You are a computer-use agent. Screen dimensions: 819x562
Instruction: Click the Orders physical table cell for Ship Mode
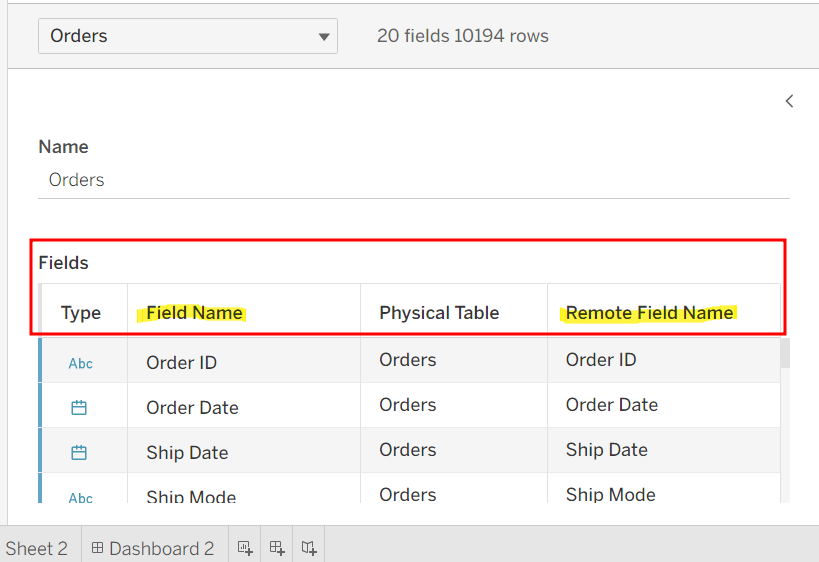point(454,488)
